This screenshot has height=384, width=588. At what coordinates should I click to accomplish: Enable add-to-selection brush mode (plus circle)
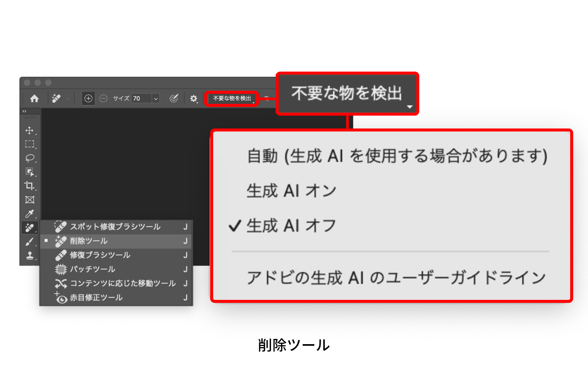tap(88, 98)
